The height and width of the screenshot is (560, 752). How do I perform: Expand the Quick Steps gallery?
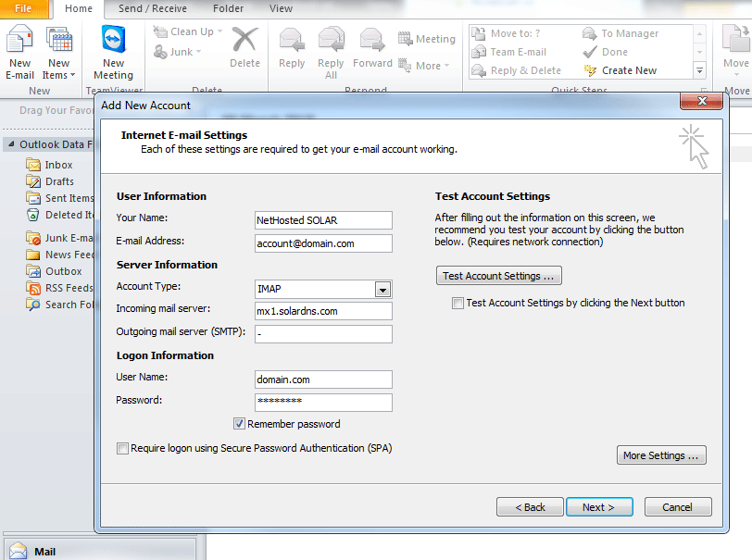(x=700, y=70)
